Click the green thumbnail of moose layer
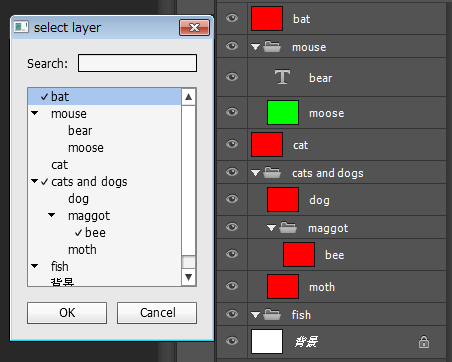 pos(283,113)
